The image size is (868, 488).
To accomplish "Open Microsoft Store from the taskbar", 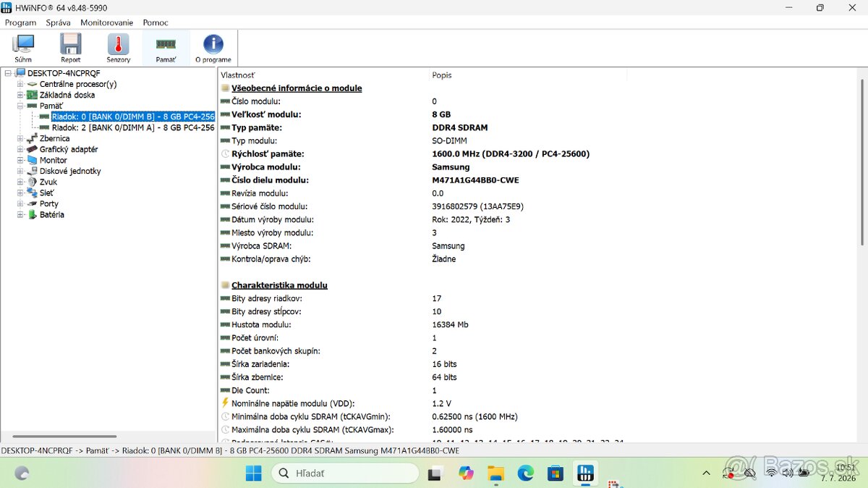I will point(555,474).
